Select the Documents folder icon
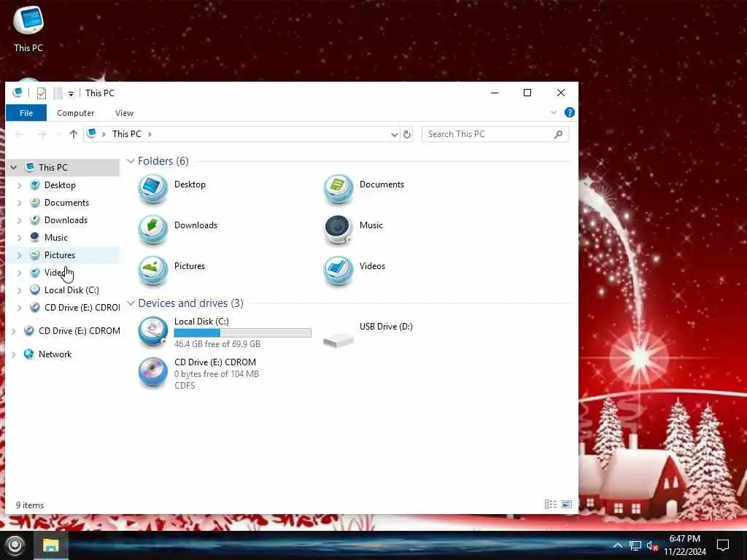Image resolution: width=747 pixels, height=560 pixels. 338,189
